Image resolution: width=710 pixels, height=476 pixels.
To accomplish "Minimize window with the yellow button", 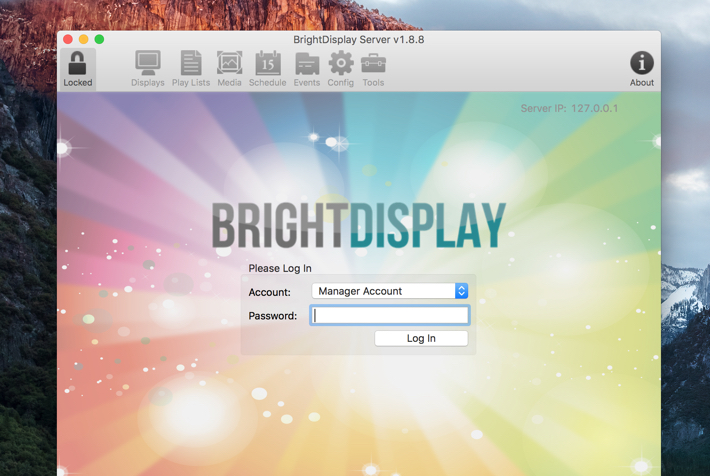I will coord(84,39).
